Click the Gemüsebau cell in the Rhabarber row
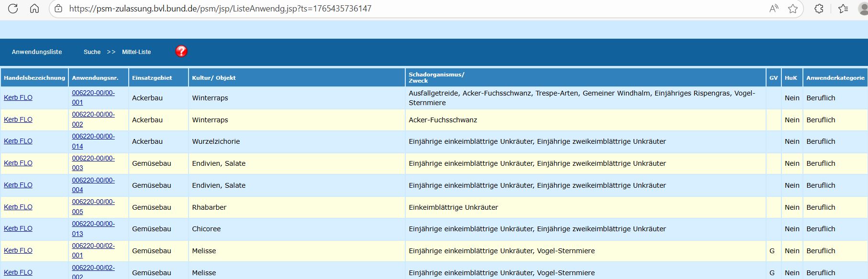Screen dimensions: 868x279 coord(158,207)
